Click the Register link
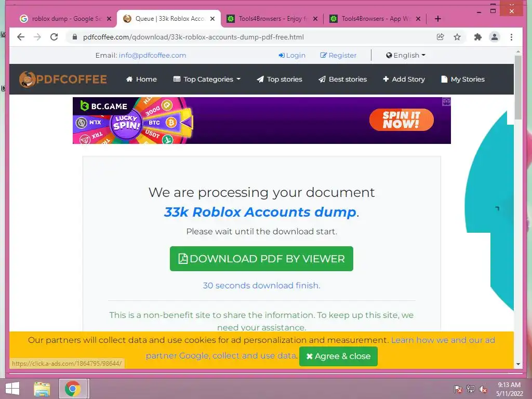Image resolution: width=532 pixels, height=399 pixels. [338, 55]
